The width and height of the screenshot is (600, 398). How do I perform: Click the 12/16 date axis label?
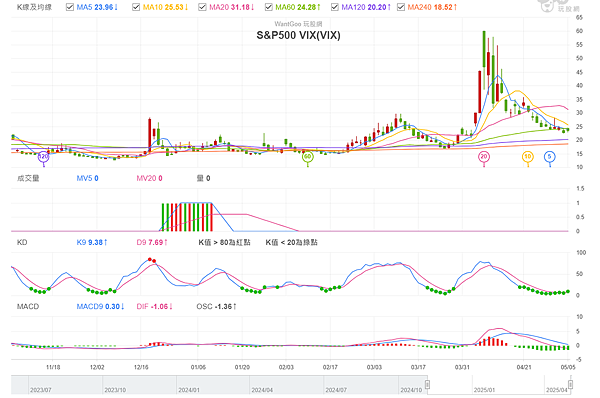point(141,367)
